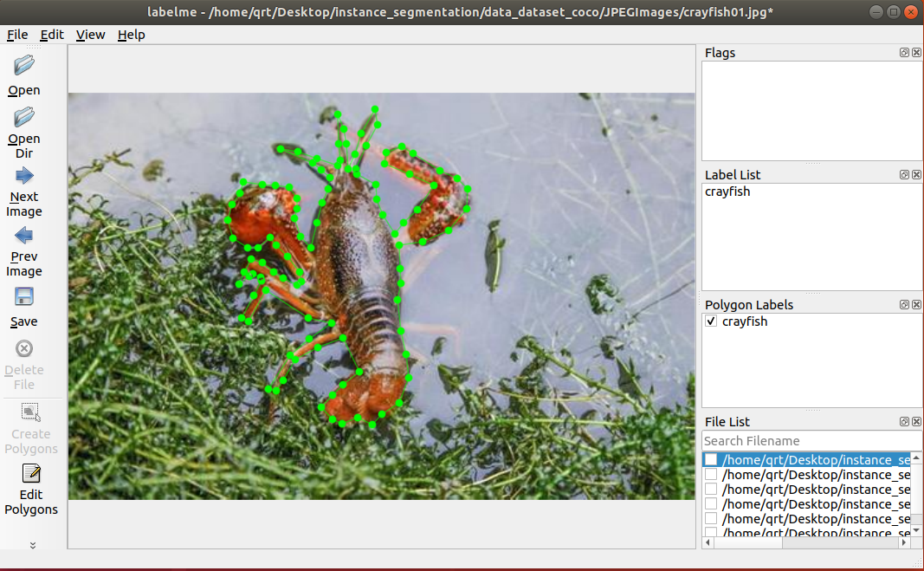Close the Label List panel
Image resolution: width=924 pixels, height=571 pixels.
[916, 175]
